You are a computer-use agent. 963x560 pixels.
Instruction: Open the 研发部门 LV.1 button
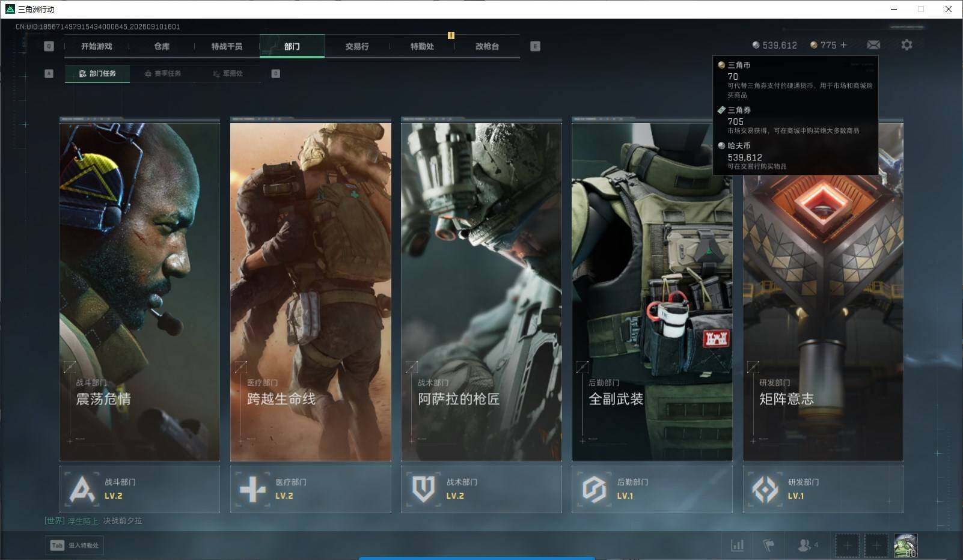(x=823, y=489)
